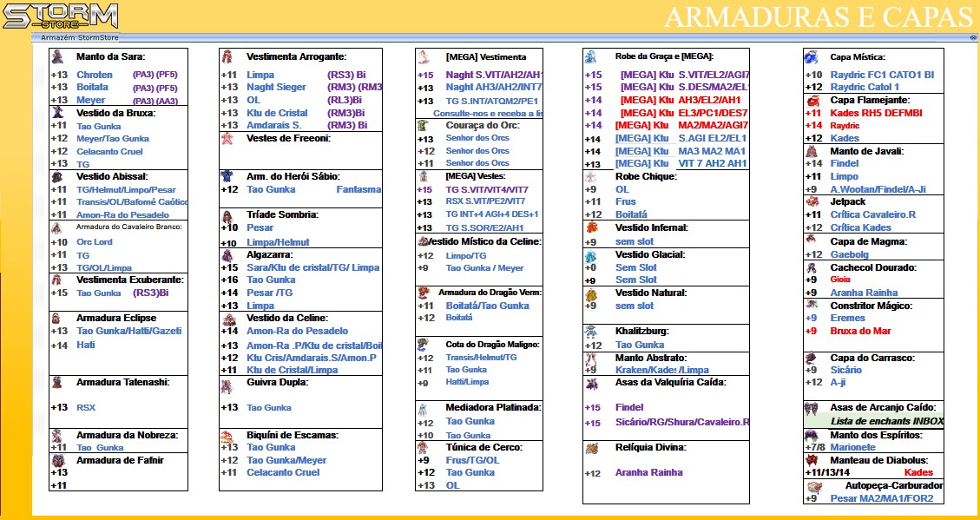Click the Armadura de Fafnir item icon
Image resolution: width=980 pixels, height=520 pixels.
58,460
